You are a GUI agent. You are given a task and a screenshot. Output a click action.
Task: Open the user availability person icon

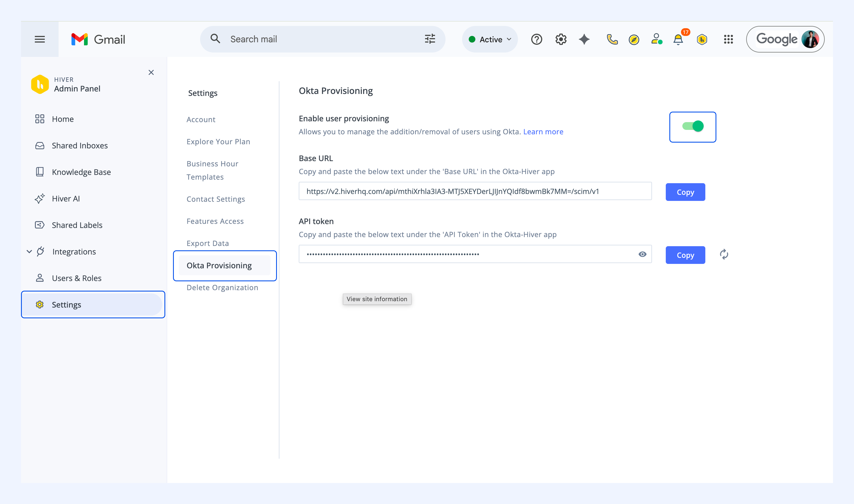(x=656, y=39)
